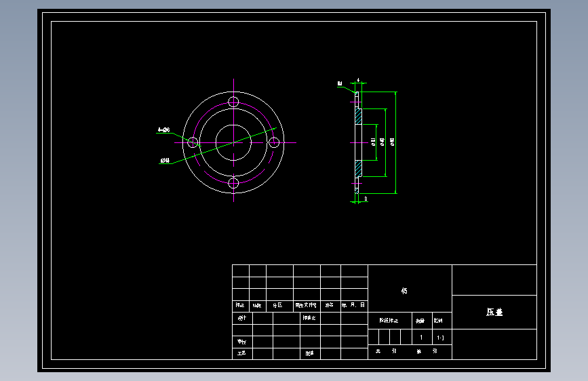Select the part name text 压盖

tap(494, 312)
